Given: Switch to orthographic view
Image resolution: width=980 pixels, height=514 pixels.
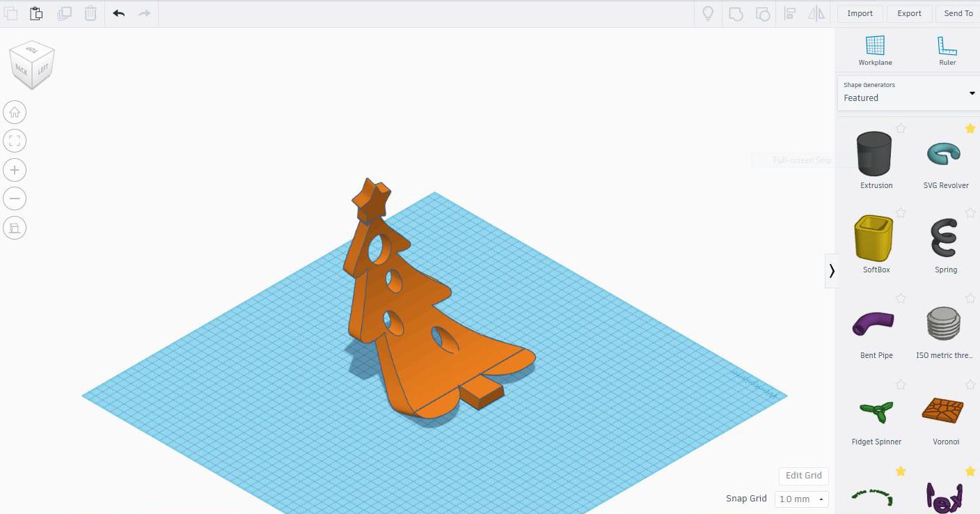Looking at the screenshot, I should 15,228.
